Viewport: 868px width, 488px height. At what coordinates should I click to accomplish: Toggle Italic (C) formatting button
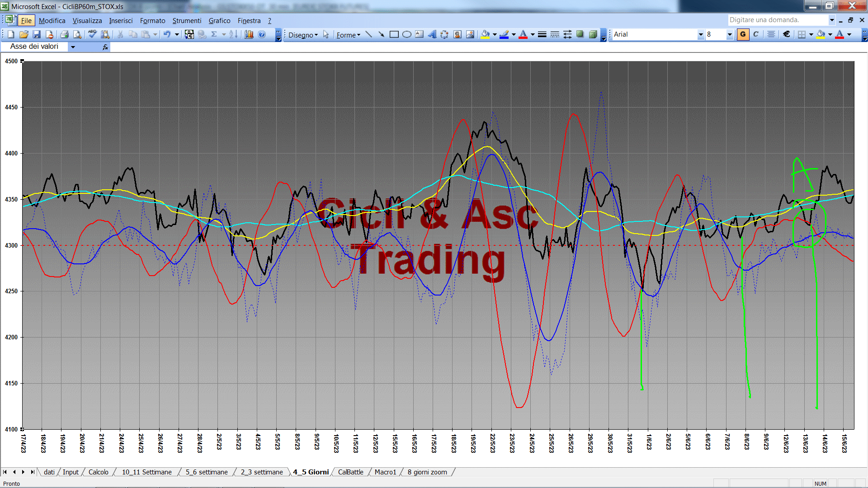[x=756, y=34]
